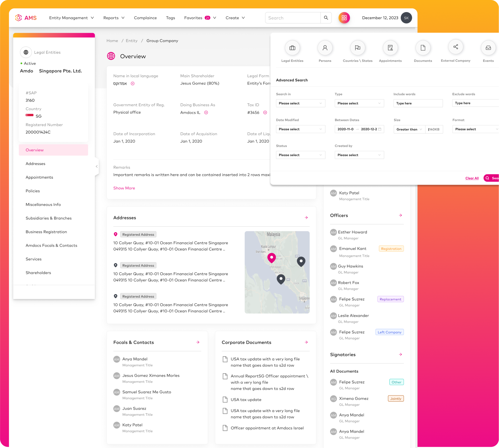The width and height of the screenshot is (499, 448).
Task: Select Subsidiaries & Branches in sidebar
Action: point(49,218)
